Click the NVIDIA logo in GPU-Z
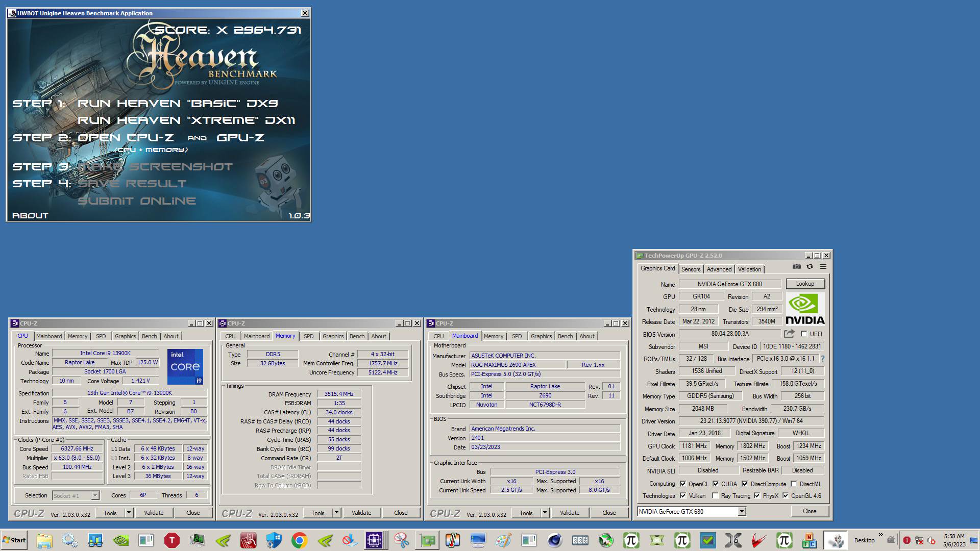Viewport: 980px width, 551px height. [x=805, y=309]
